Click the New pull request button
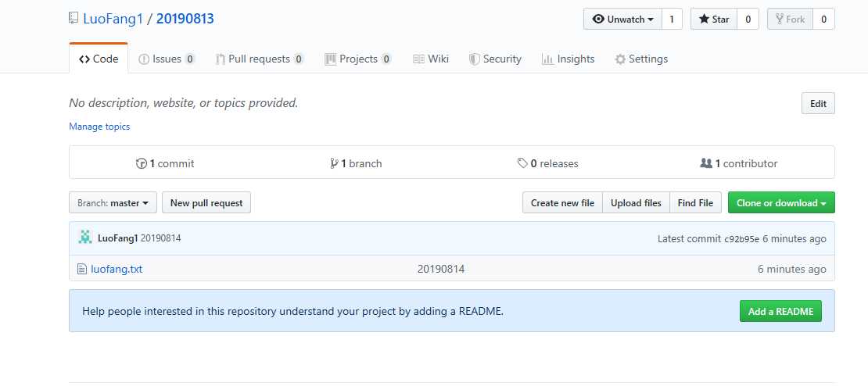Screen dimensions: 868x386 [x=206, y=203]
